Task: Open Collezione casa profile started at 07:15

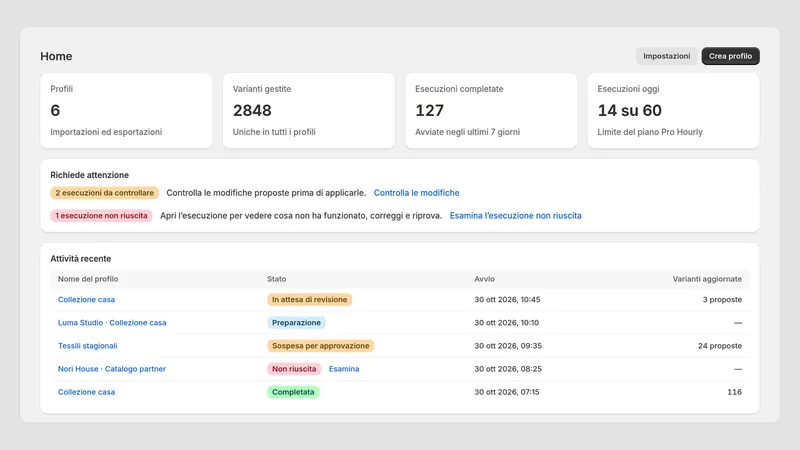Action: tap(86, 392)
